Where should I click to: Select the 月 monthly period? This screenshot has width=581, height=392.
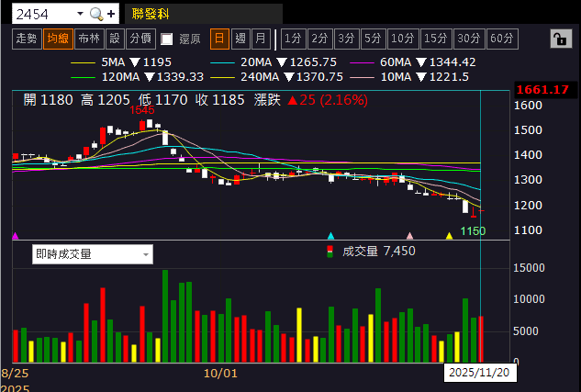(x=261, y=39)
